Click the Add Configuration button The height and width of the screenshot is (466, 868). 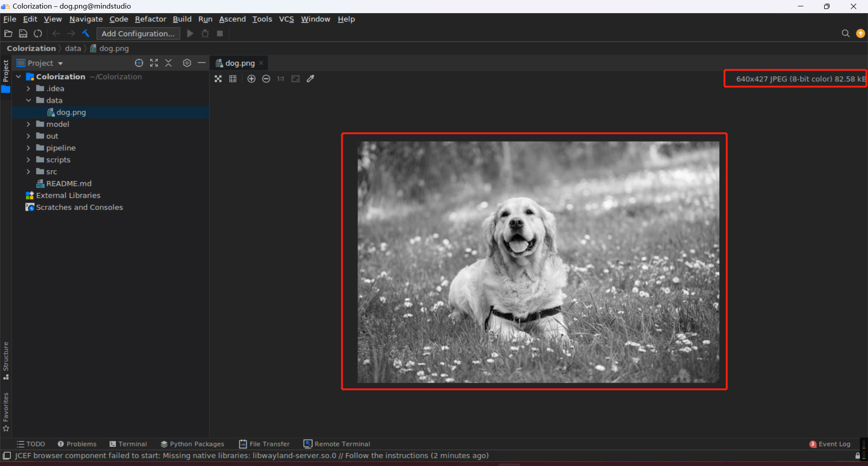138,33
